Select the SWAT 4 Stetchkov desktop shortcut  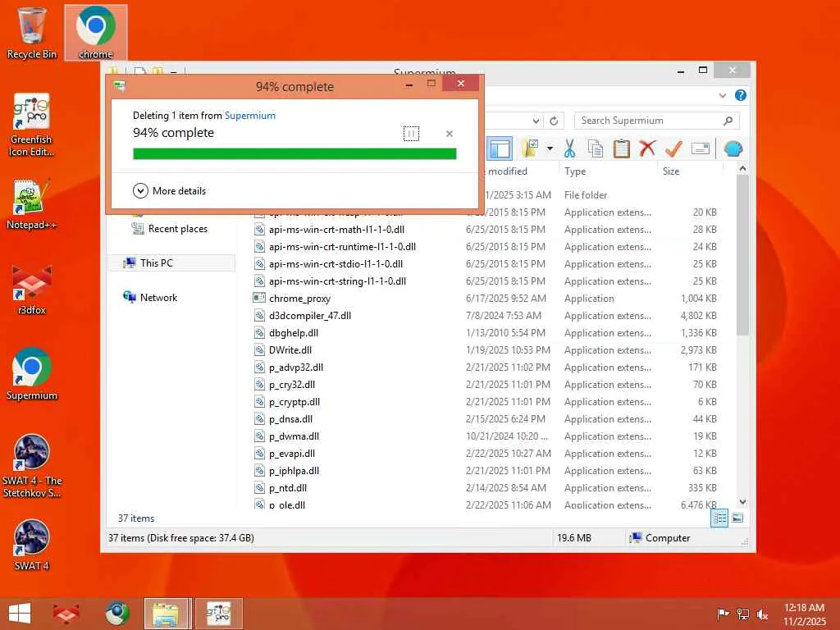32,466
